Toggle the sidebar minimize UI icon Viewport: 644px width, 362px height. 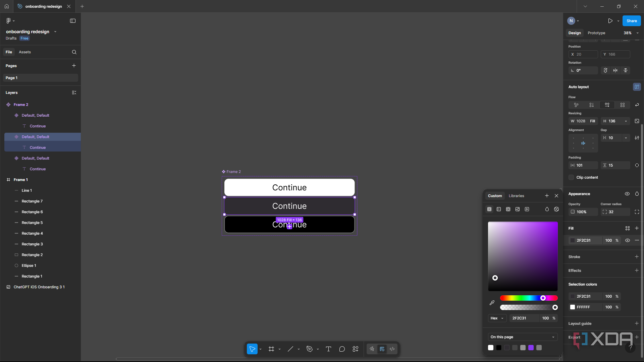pos(73,21)
